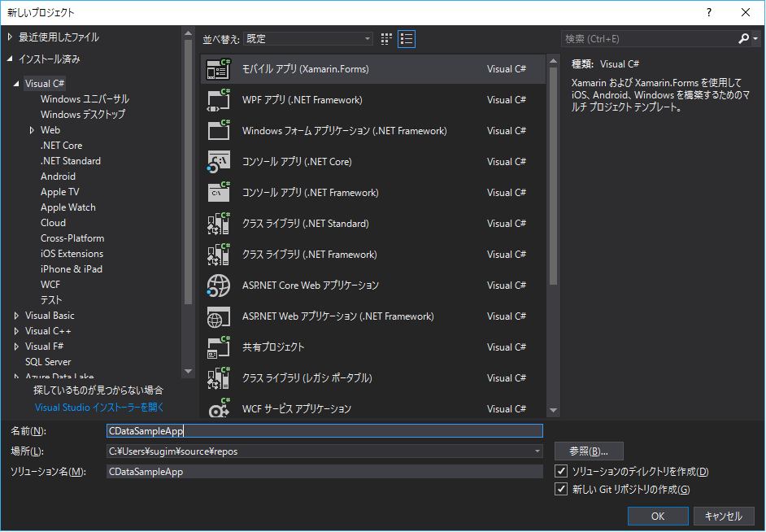Image resolution: width=766 pixels, height=532 pixels.
Task: Select テスト category
Action: coord(51,300)
